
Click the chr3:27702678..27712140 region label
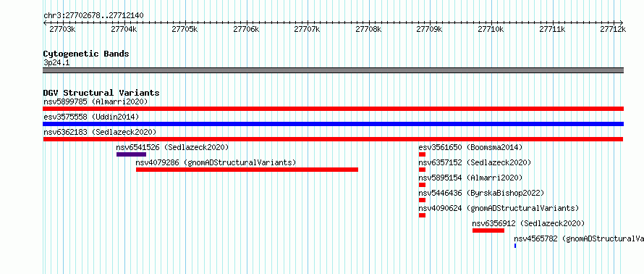[x=93, y=16]
